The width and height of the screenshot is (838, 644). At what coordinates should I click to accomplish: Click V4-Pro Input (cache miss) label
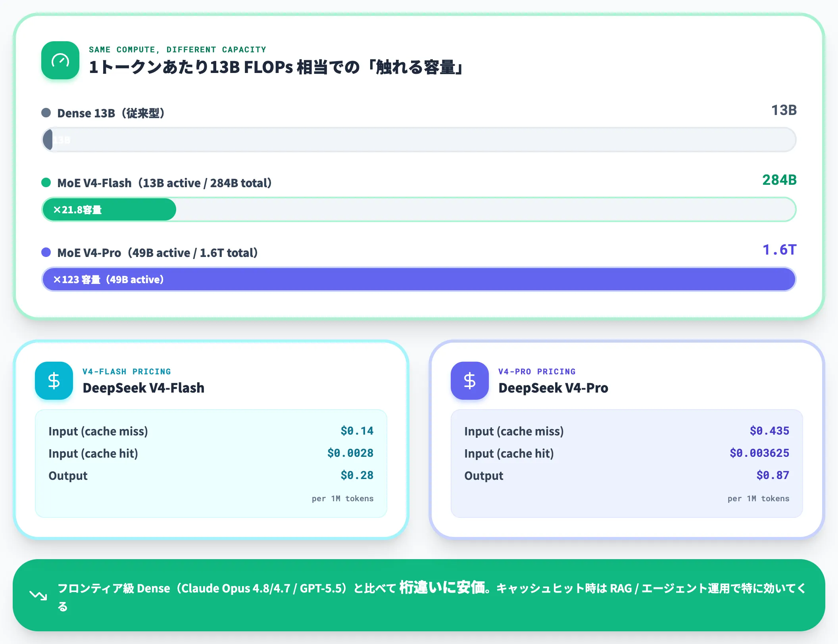click(514, 431)
